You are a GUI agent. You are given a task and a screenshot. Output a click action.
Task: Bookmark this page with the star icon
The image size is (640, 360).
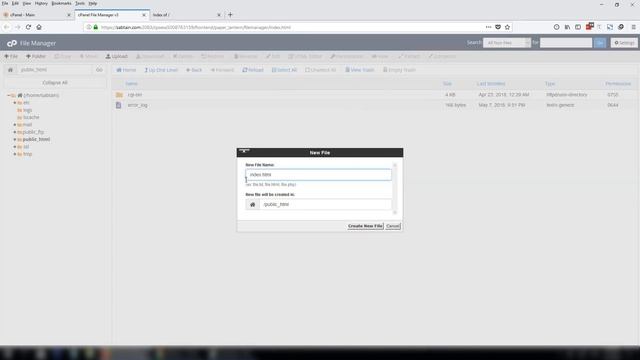click(x=507, y=27)
